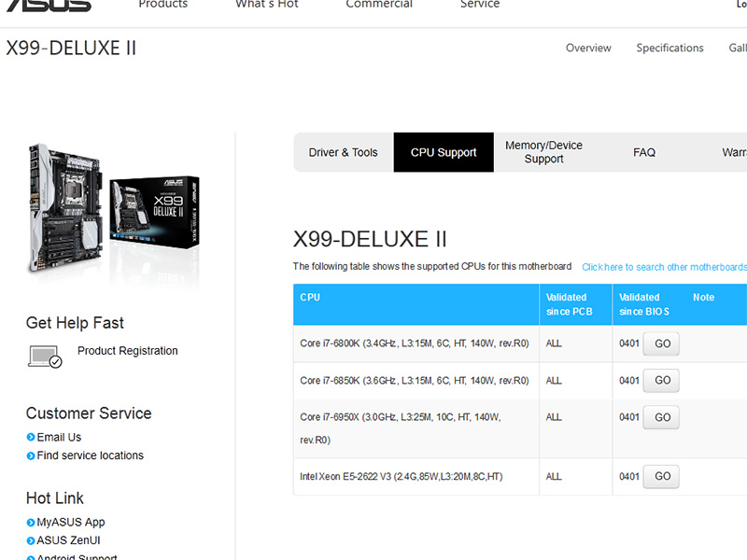This screenshot has width=747, height=560.
Task: Open the Overview page link
Action: (x=588, y=49)
